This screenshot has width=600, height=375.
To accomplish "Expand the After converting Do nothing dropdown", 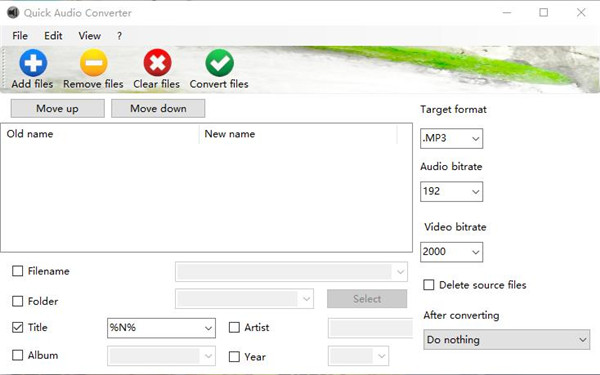I will point(507,339).
